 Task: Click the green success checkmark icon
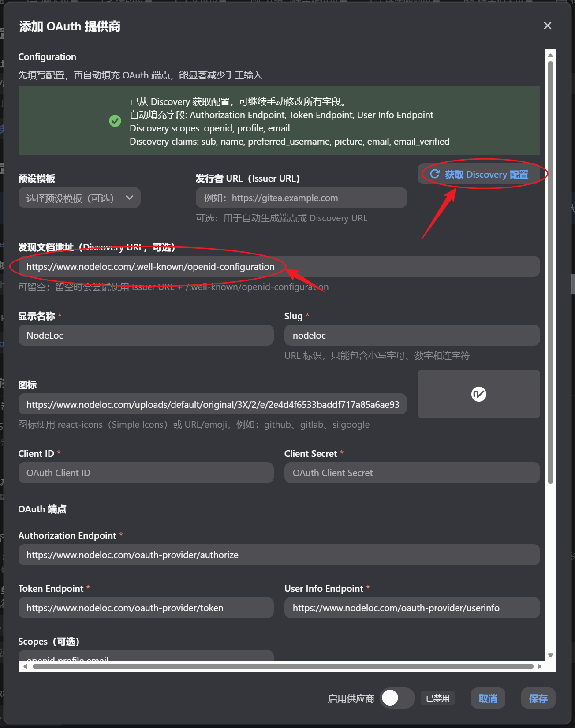115,121
